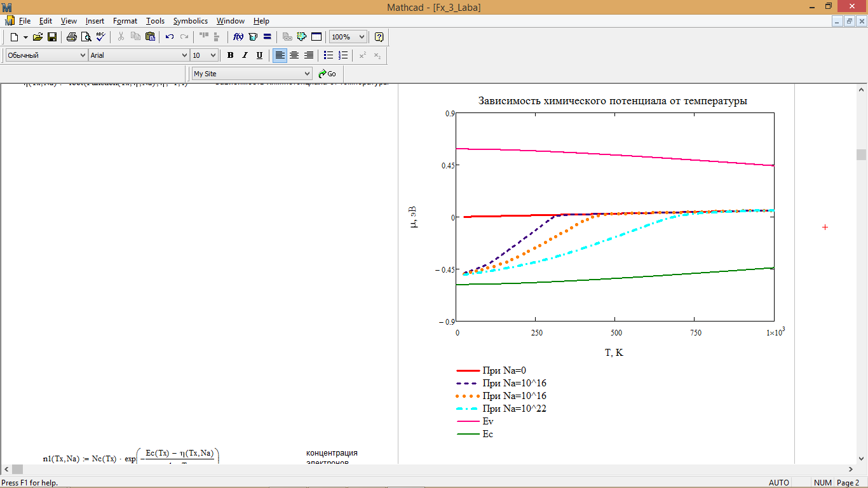Viewport: 868px width, 488px height.
Task: Click the Mathcad document icon beside File
Action: tap(10, 21)
